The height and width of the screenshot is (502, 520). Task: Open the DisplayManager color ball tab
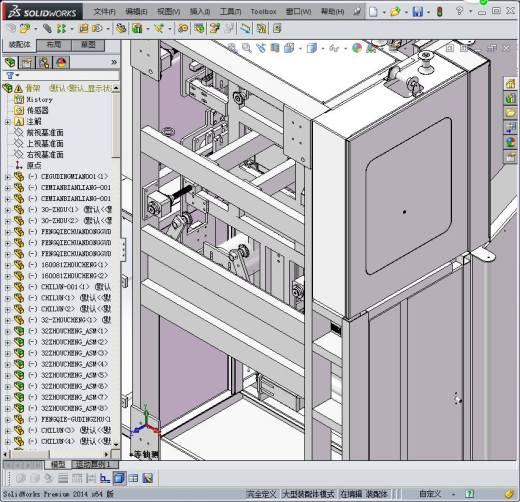61,62
